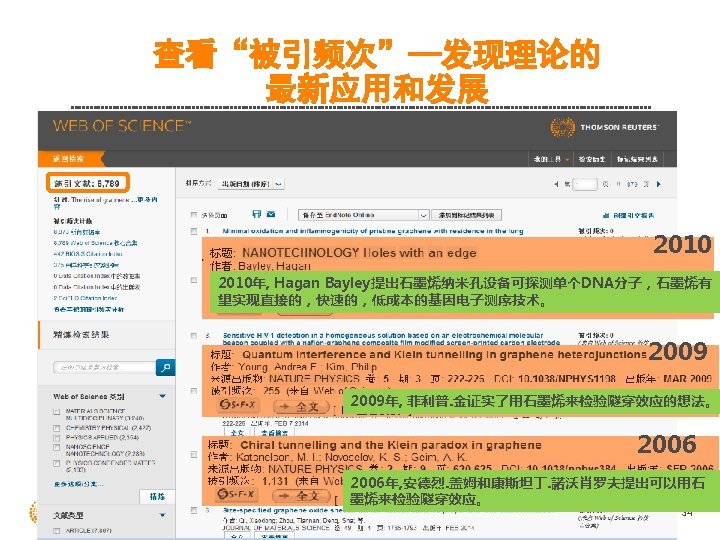Click the citation report chart icon
This screenshot has height=540, width=720.
(606, 215)
